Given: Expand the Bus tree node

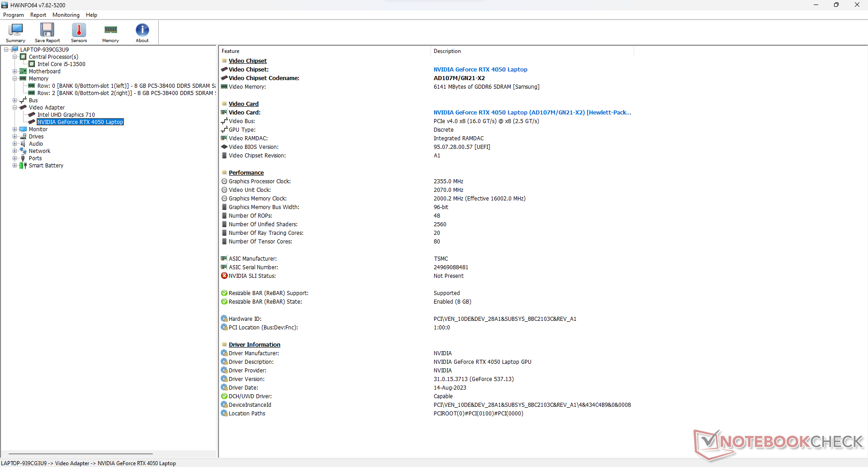Looking at the screenshot, I should tap(15, 100).
